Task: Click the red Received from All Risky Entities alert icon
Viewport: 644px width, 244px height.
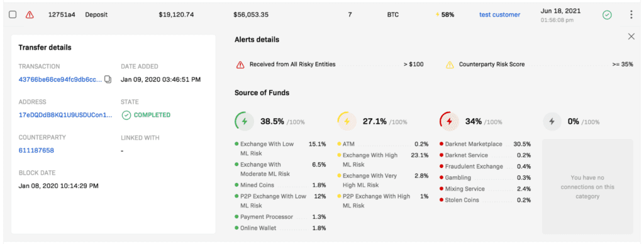Action: (240, 65)
